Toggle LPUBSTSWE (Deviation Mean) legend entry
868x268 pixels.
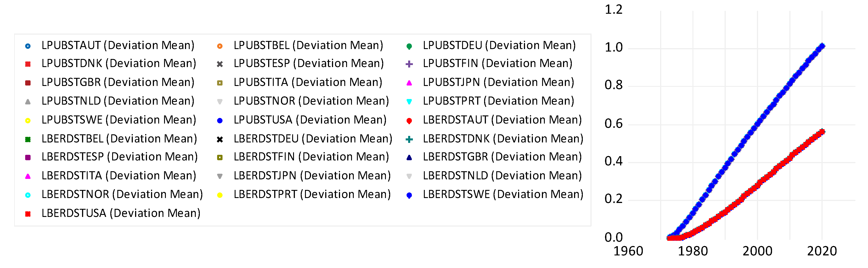119,120
